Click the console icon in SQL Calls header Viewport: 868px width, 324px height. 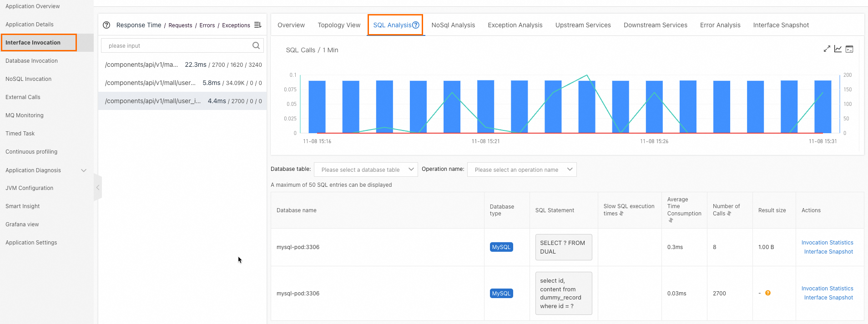tap(849, 49)
